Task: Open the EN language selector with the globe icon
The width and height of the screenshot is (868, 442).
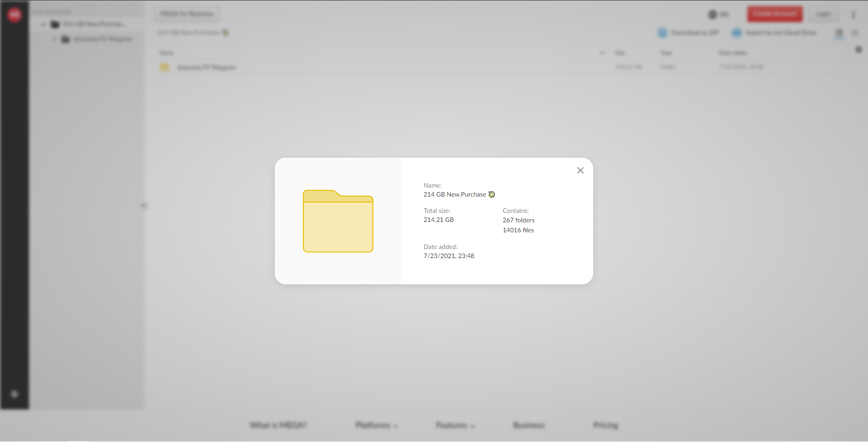Action: [x=718, y=14]
